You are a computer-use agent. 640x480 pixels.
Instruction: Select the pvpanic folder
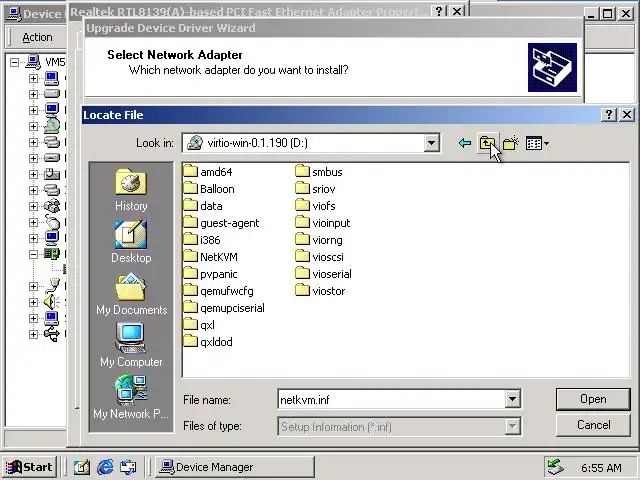pyautogui.click(x=211, y=274)
